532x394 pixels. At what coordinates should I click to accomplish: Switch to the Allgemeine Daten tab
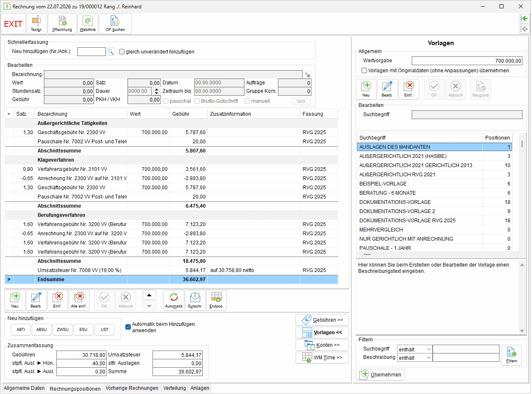pos(24,388)
